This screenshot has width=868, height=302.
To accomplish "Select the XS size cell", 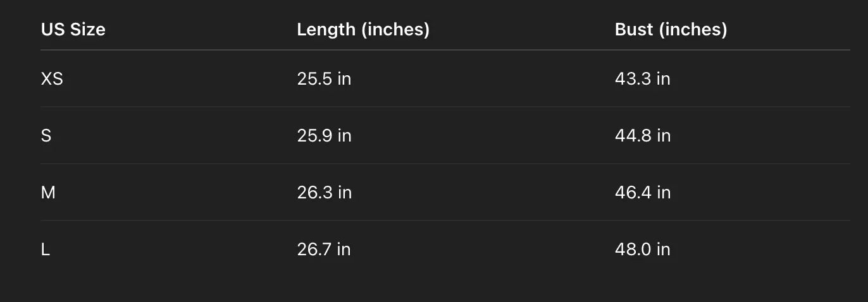I will 52,79.
